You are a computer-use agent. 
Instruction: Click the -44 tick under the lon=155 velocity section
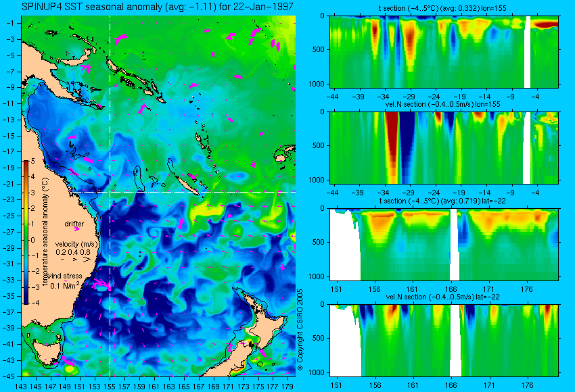tap(332, 193)
